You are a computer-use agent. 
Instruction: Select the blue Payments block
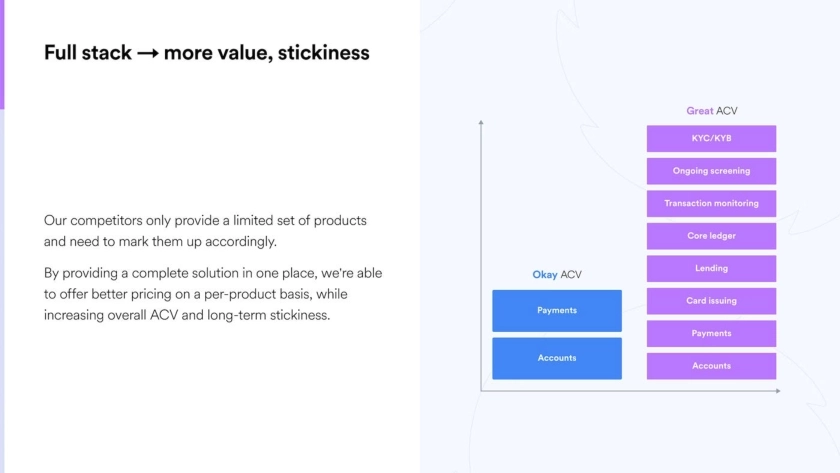pos(556,311)
